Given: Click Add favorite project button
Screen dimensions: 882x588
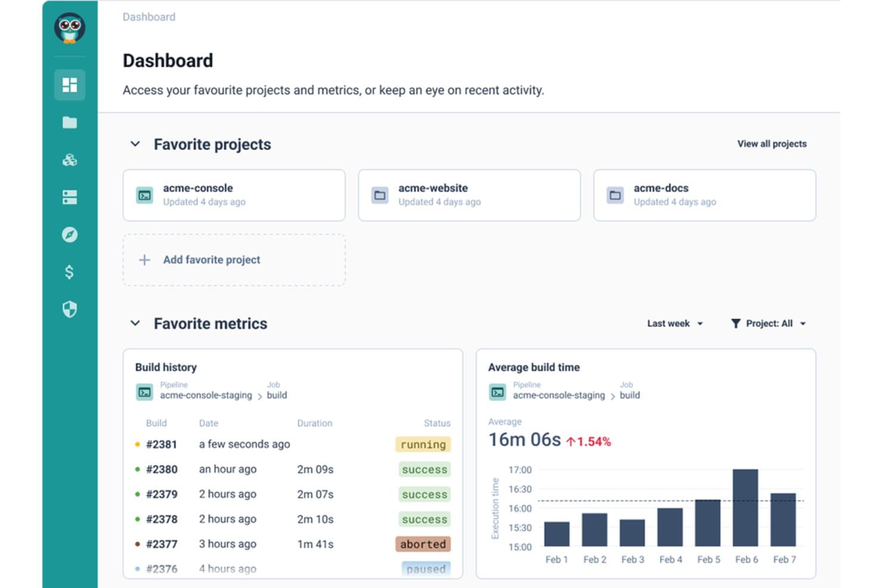Looking at the screenshot, I should 234,260.
